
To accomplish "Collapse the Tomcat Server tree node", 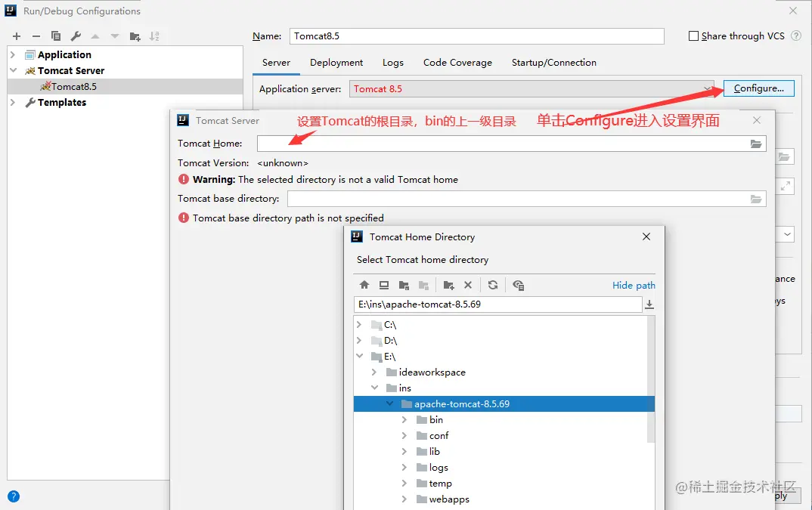I will (13, 70).
